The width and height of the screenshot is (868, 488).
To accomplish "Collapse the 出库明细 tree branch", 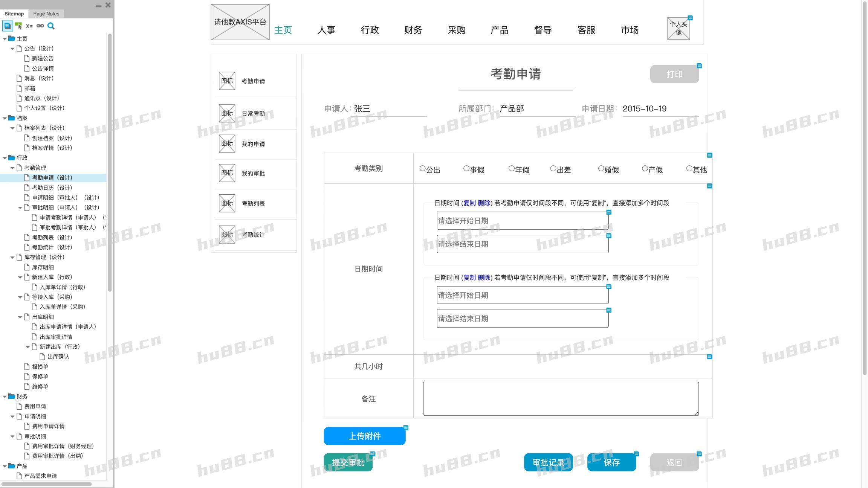I will tap(20, 317).
